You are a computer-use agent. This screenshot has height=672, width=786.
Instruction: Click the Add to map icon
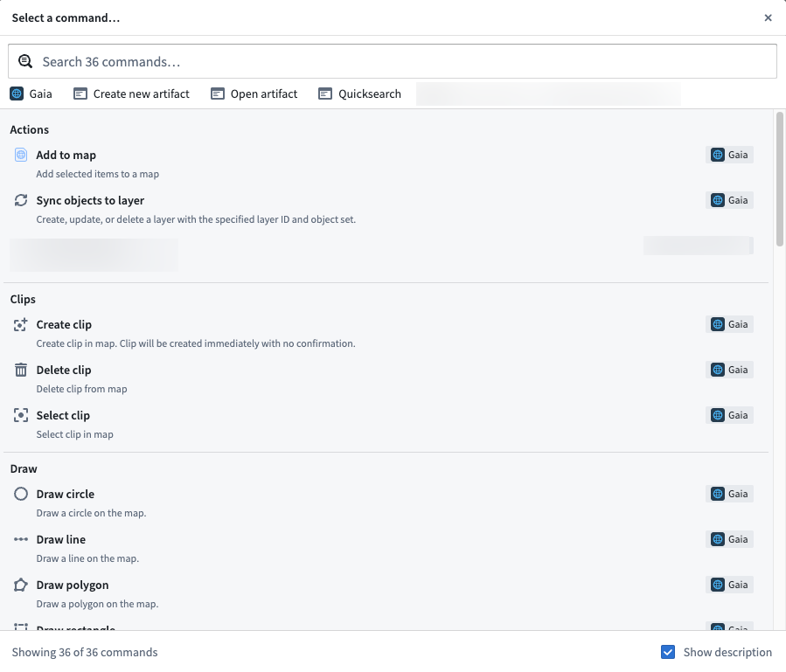point(21,155)
